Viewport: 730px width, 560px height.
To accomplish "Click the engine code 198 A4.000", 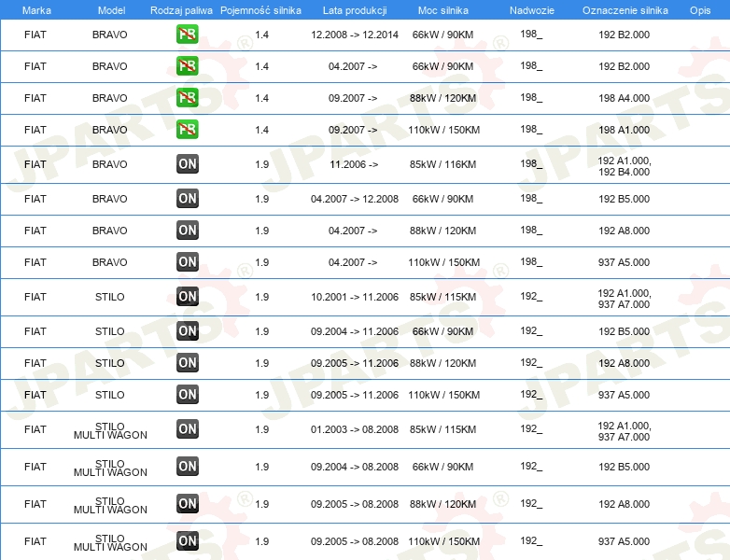I will pyautogui.click(x=624, y=98).
